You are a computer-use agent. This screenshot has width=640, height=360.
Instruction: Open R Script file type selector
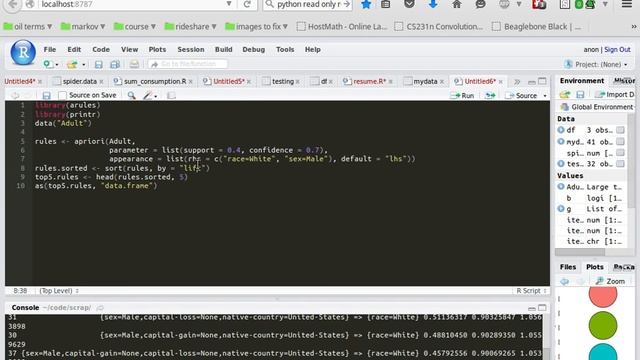(x=531, y=291)
